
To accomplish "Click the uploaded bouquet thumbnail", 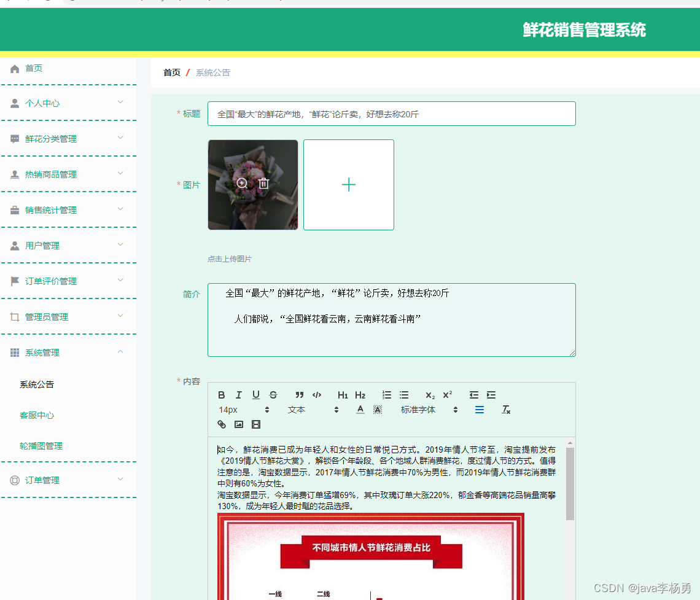I will point(253,185).
